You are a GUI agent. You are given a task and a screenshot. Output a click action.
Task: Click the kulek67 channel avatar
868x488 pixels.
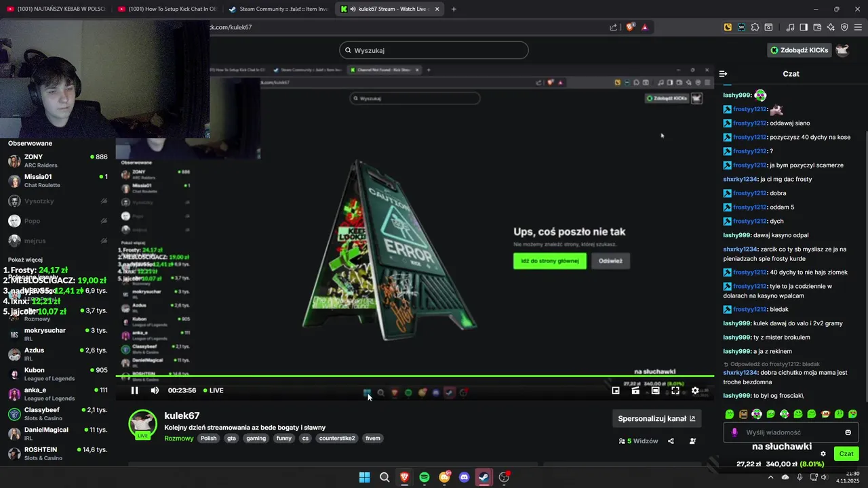tap(143, 424)
